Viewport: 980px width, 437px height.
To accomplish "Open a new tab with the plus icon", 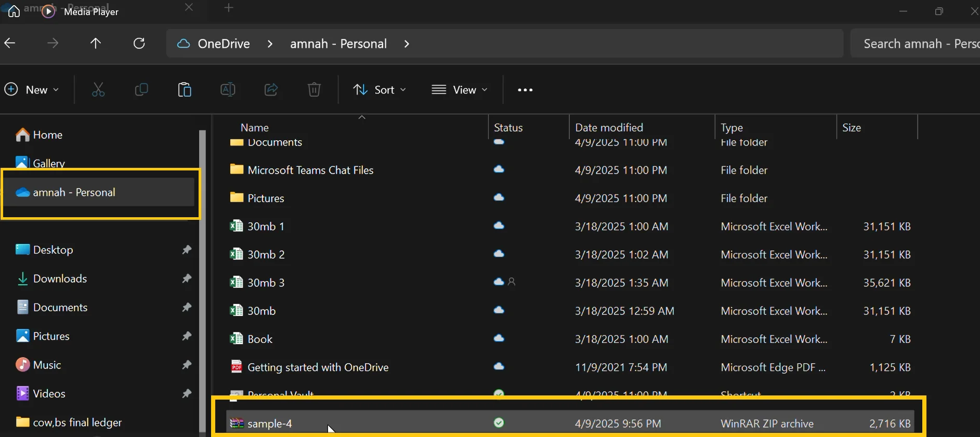I will (x=229, y=8).
